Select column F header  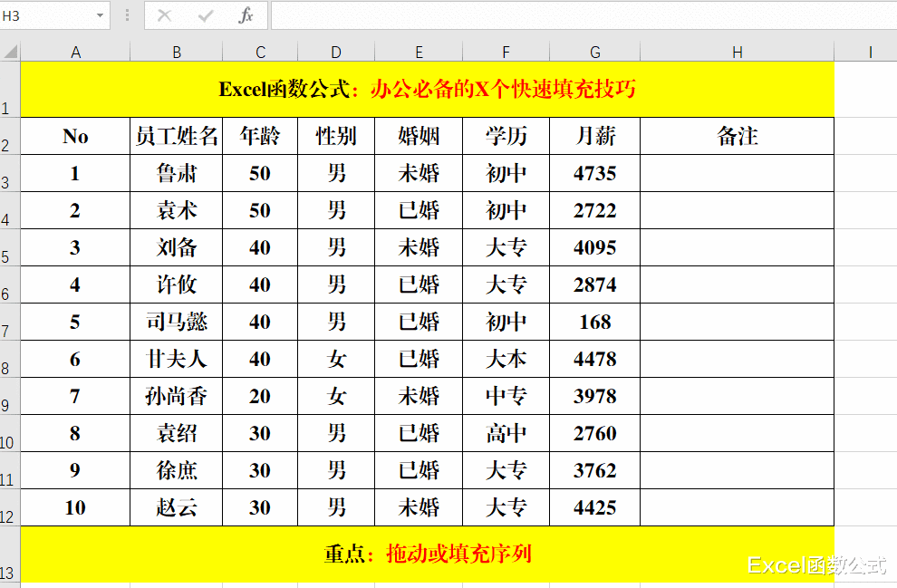pos(506,53)
